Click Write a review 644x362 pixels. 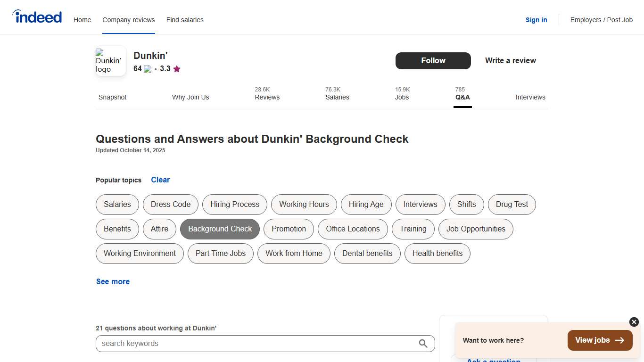click(x=510, y=60)
